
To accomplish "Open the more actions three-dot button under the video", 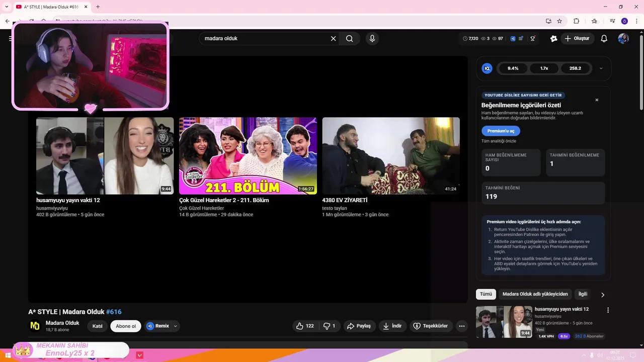I will (462, 326).
